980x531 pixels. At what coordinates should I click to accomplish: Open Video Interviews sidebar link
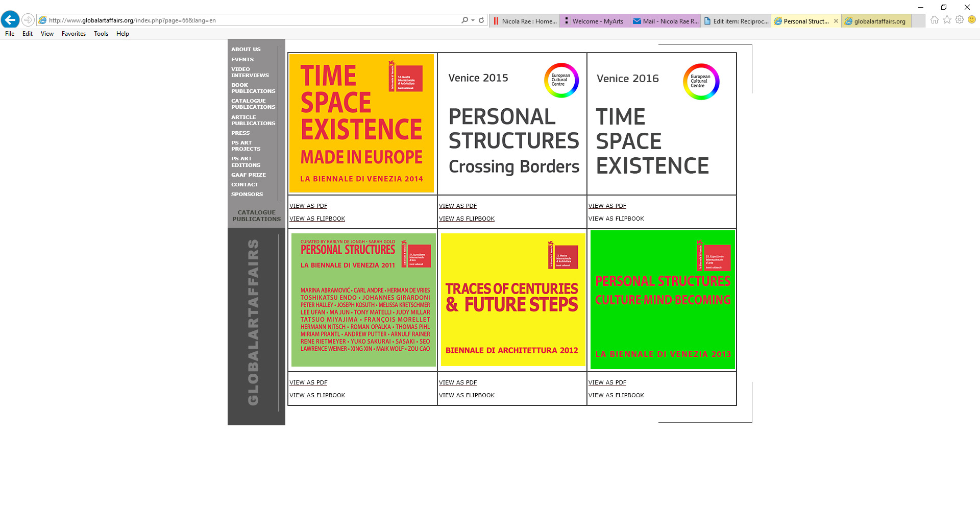pos(250,73)
